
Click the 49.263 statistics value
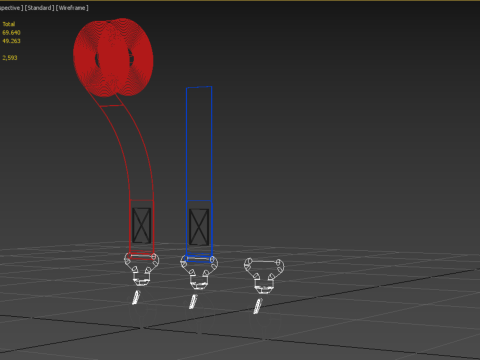[11, 41]
